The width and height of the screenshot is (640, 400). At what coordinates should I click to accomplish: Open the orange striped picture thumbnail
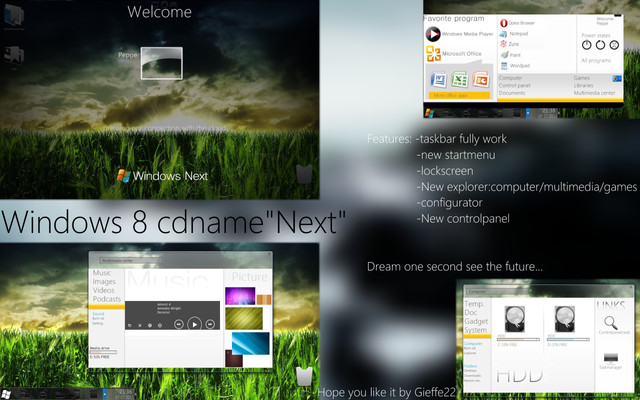(264, 300)
